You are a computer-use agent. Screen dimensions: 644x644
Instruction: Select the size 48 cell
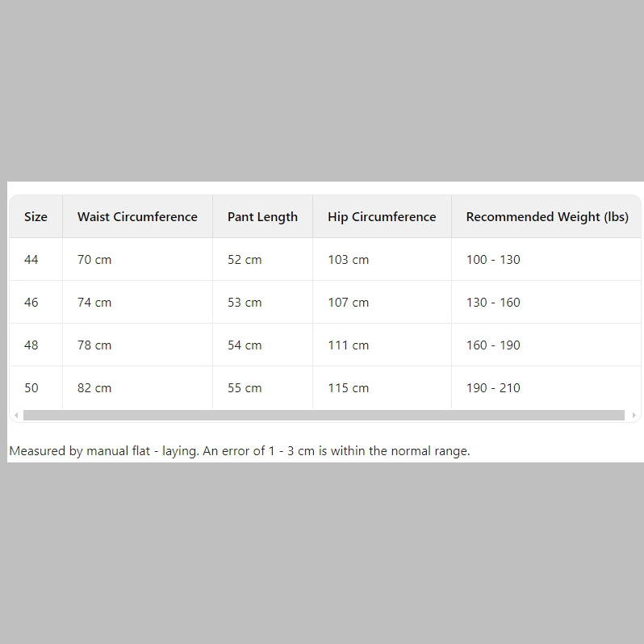(31, 345)
